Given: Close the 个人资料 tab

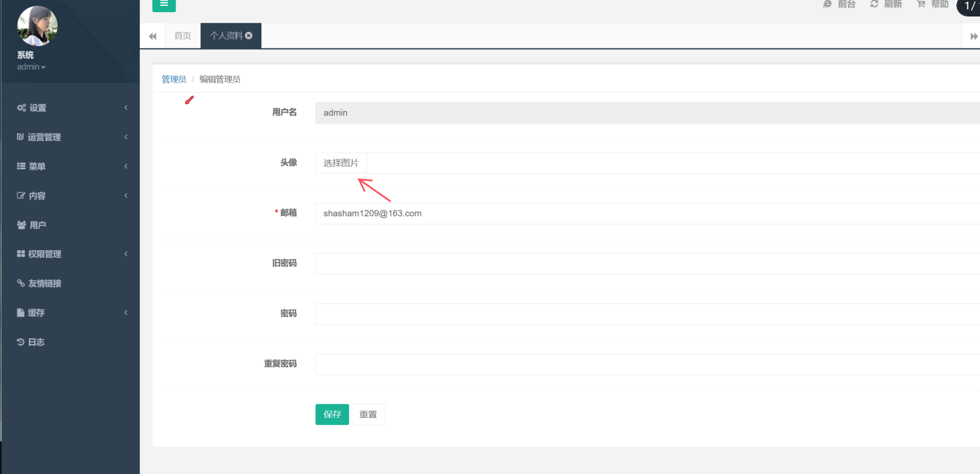Looking at the screenshot, I should (249, 36).
